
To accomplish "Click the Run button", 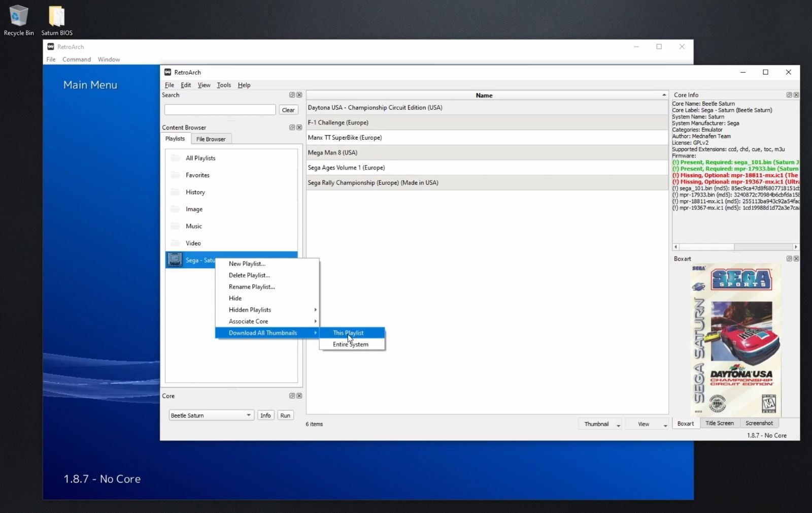I will [x=285, y=415].
